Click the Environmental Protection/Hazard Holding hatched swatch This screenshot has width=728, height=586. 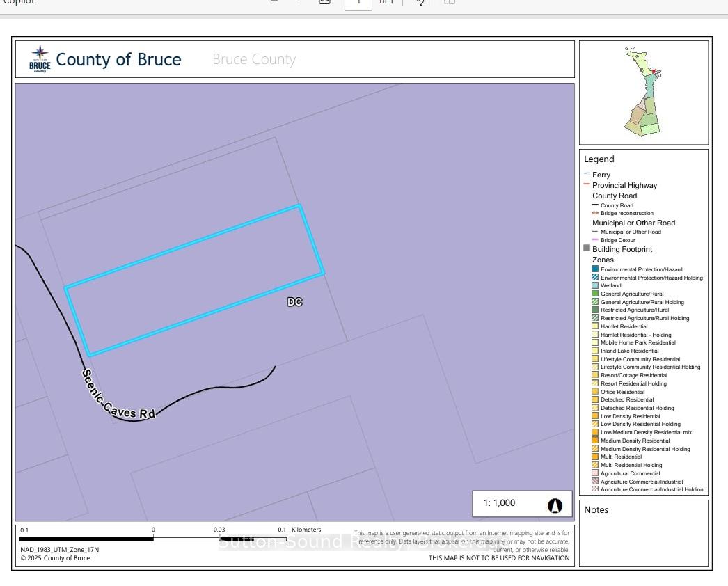coord(595,277)
